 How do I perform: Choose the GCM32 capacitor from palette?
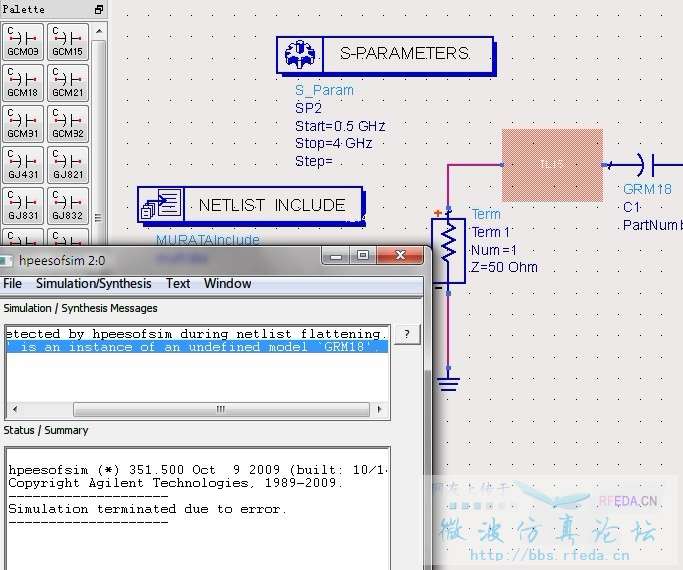(68, 124)
